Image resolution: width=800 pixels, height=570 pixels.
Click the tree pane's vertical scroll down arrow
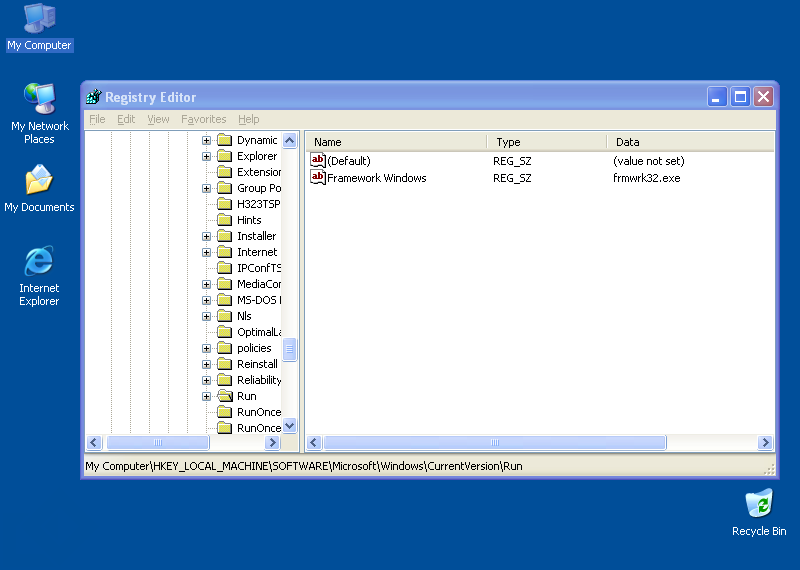pos(290,425)
